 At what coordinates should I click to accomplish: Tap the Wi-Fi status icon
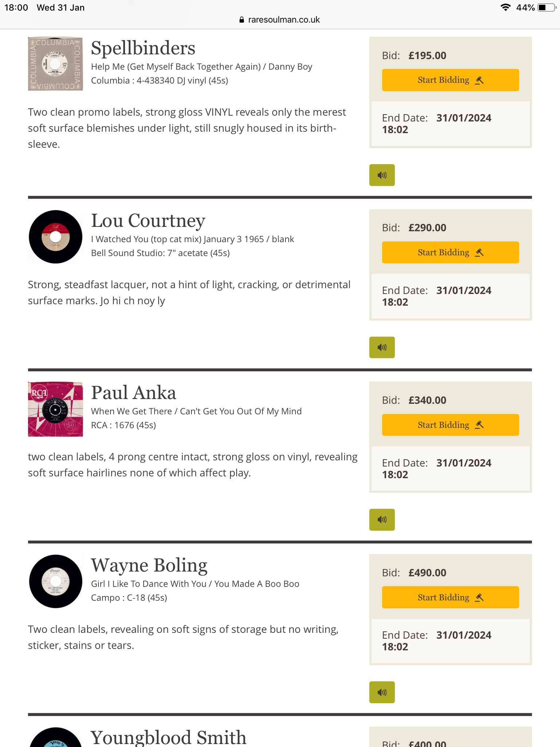pyautogui.click(x=505, y=8)
